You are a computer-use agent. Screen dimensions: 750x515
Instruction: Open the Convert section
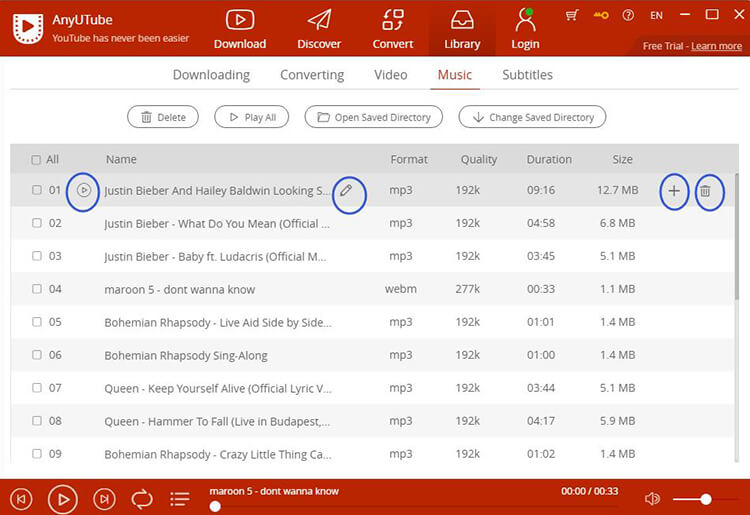click(x=393, y=30)
